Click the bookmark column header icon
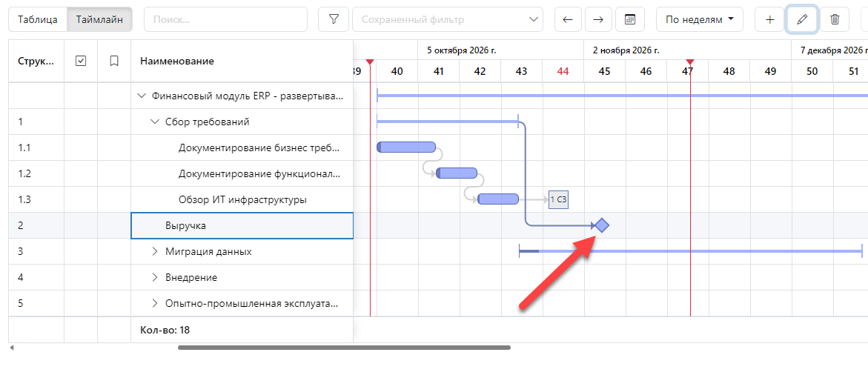 [114, 62]
